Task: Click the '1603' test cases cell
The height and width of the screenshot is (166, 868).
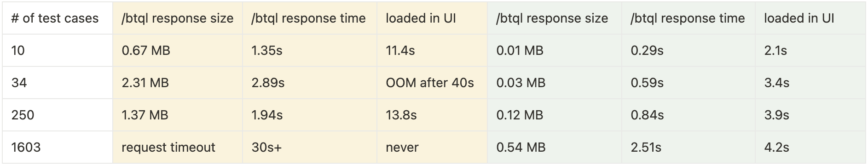Action: [x=57, y=147]
